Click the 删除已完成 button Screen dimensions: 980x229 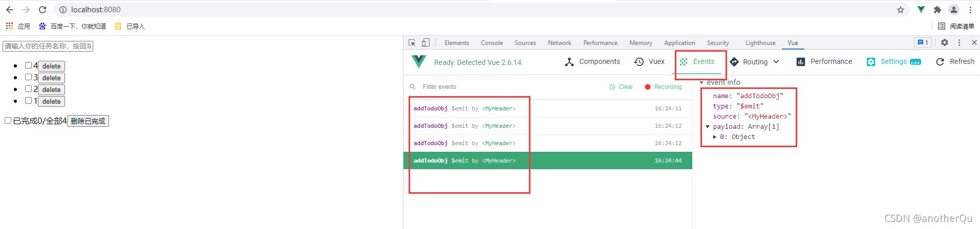[88, 121]
